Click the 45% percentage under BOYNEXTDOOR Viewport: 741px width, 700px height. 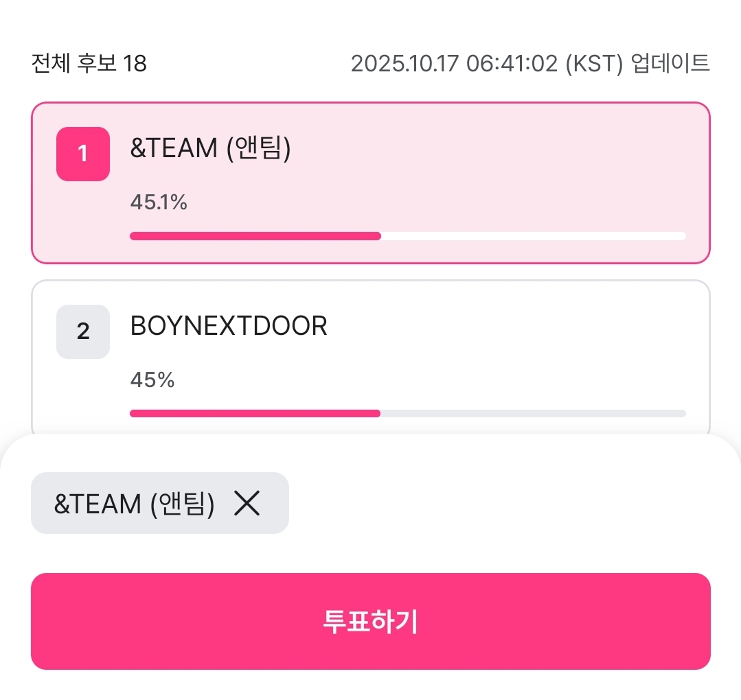coord(152,380)
